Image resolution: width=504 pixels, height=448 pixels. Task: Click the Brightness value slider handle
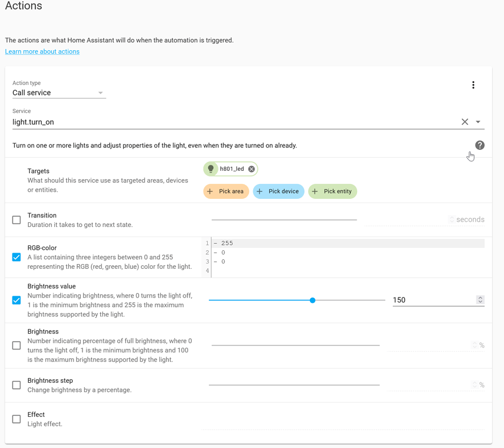(x=312, y=300)
